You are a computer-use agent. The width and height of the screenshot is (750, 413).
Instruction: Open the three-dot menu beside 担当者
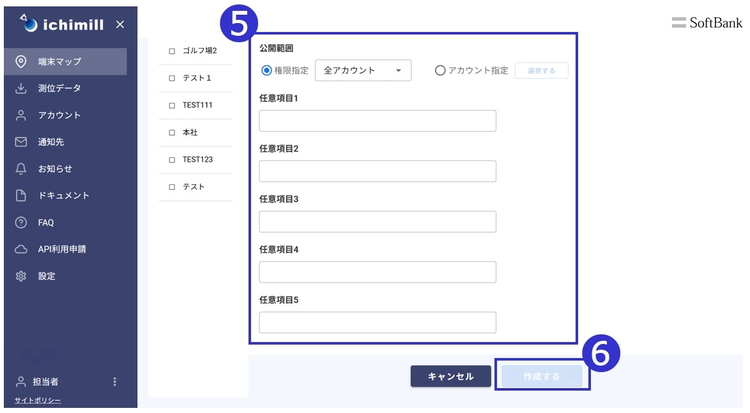[x=115, y=381]
